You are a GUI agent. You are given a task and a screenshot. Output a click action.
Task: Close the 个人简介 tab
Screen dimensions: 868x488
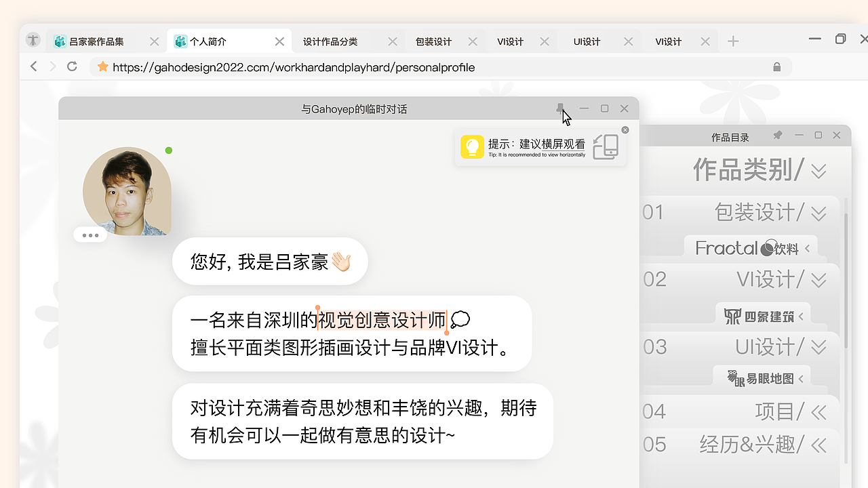point(279,41)
